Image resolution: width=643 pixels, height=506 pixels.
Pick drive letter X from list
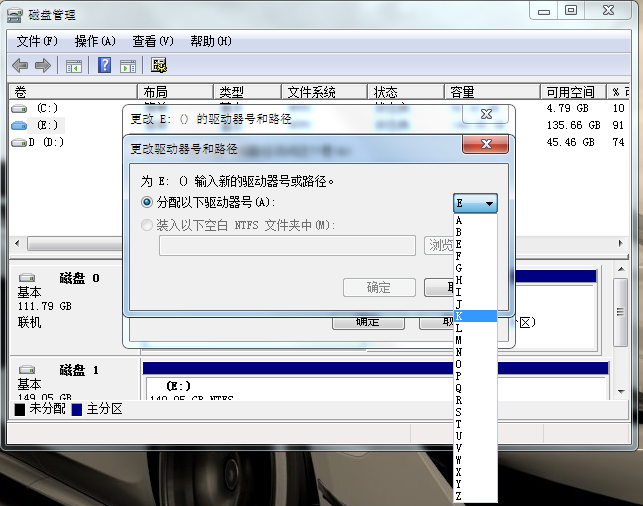pyautogui.click(x=475, y=472)
